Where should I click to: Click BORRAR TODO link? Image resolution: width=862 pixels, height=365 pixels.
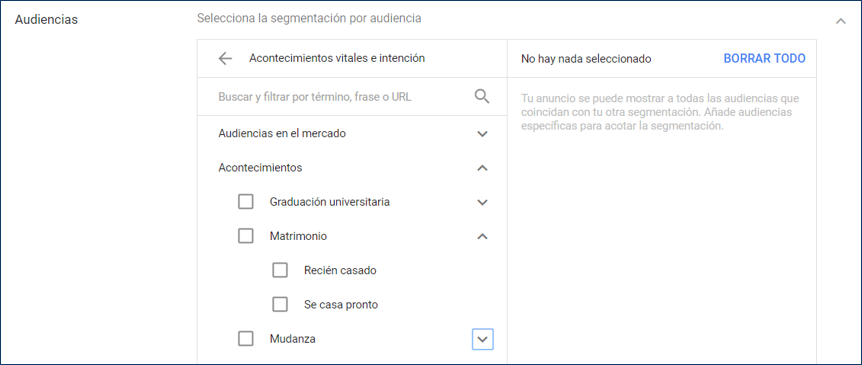coord(764,58)
